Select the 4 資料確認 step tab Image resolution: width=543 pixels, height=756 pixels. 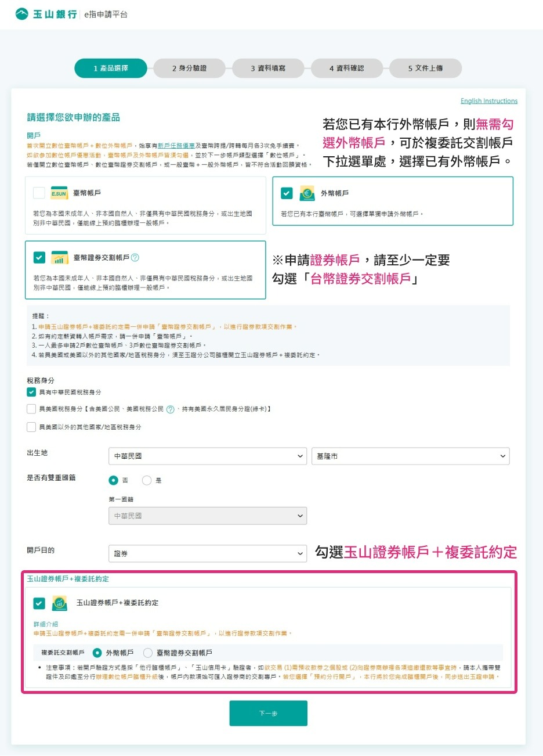346,68
